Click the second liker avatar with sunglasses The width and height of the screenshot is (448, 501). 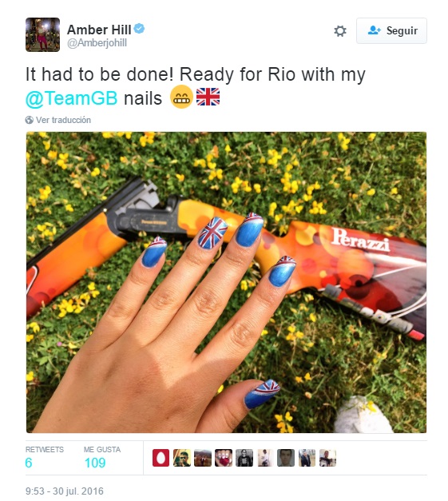coord(182,458)
